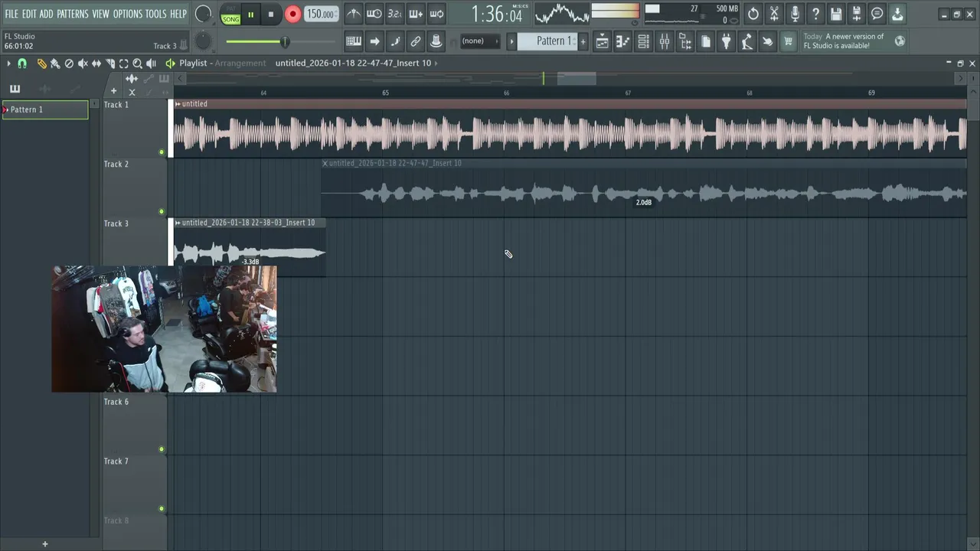The image size is (980, 551).
Task: Click the microphone one-click recording icon
Action: [x=795, y=14]
